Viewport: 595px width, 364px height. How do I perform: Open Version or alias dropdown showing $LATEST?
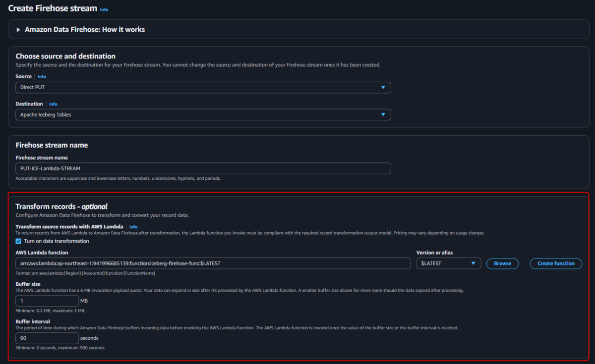[449, 263]
